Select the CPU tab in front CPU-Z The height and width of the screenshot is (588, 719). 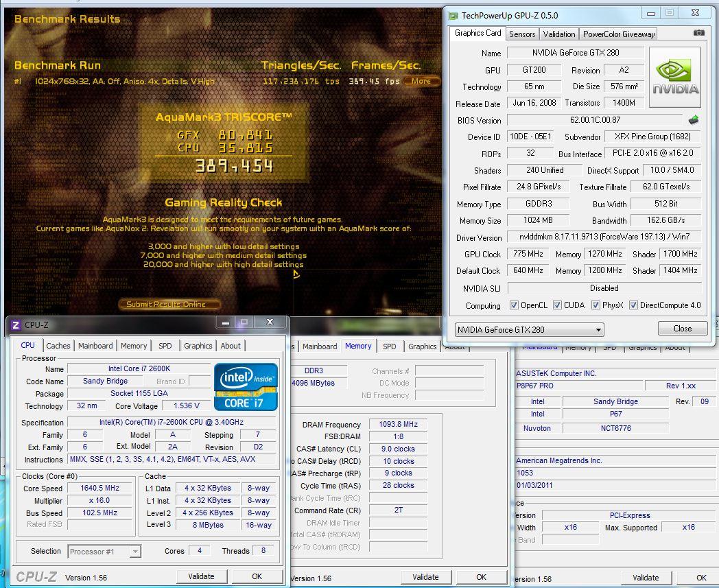(27, 345)
